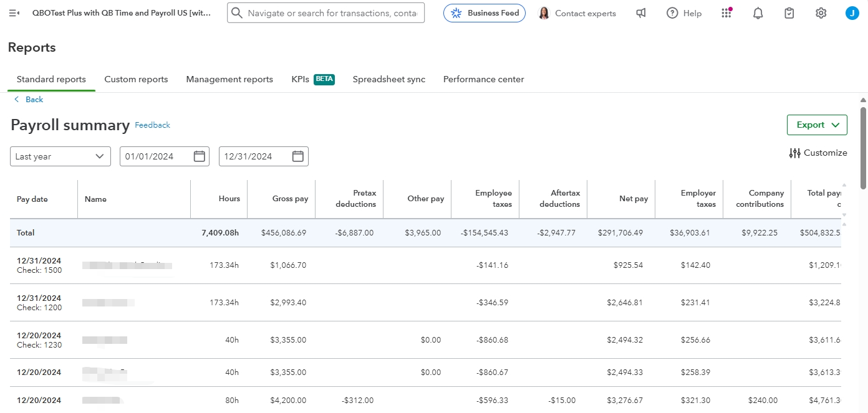Open the Export dropdown button
The width and height of the screenshot is (868, 413).
click(x=817, y=125)
